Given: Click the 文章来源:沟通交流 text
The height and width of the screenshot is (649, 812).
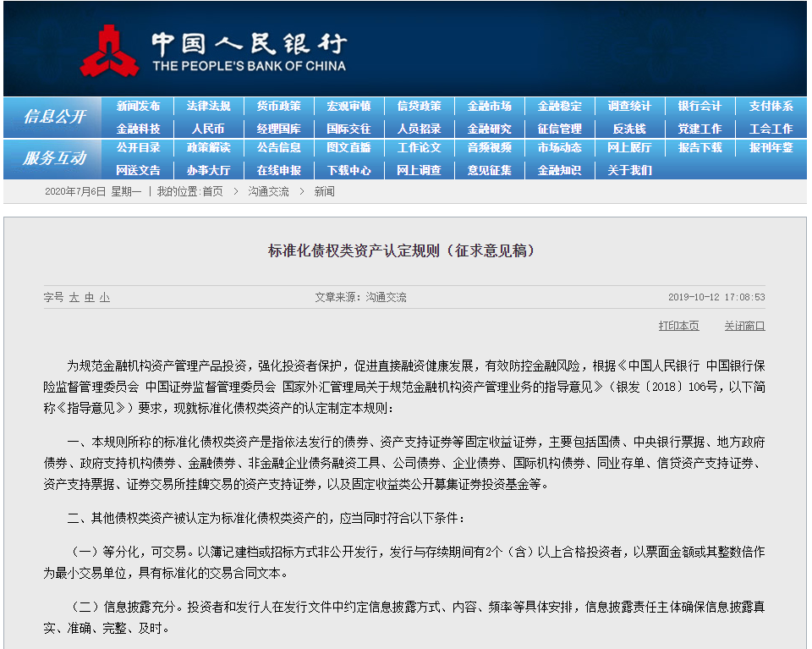Looking at the screenshot, I should coord(360,297).
